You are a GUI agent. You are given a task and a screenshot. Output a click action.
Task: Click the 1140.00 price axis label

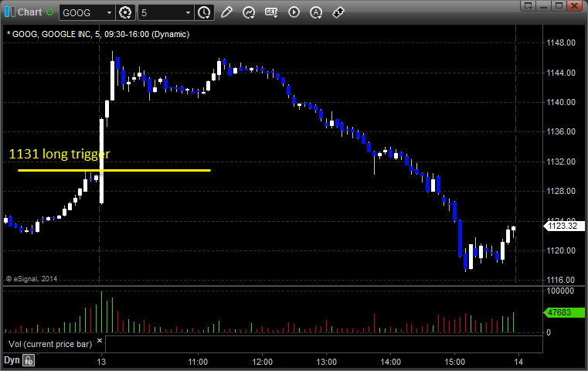click(561, 102)
